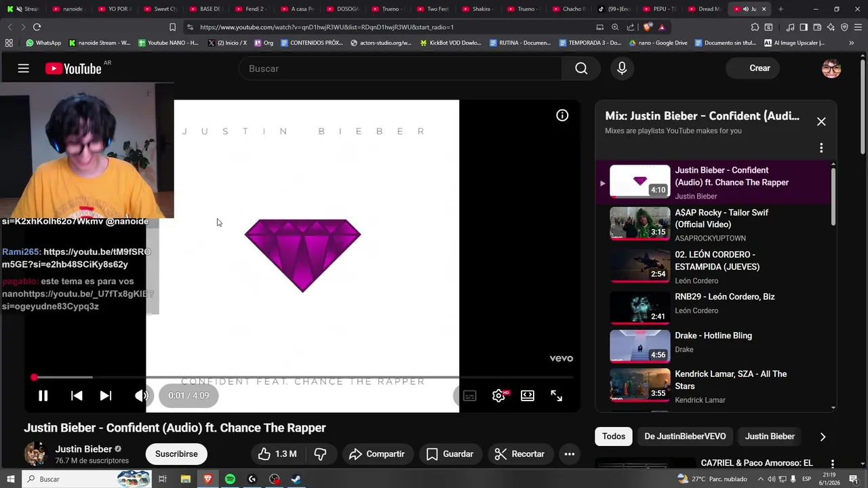868x488 pixels.
Task: Open the extensions puzzle icon
Action: pyautogui.click(x=755, y=27)
